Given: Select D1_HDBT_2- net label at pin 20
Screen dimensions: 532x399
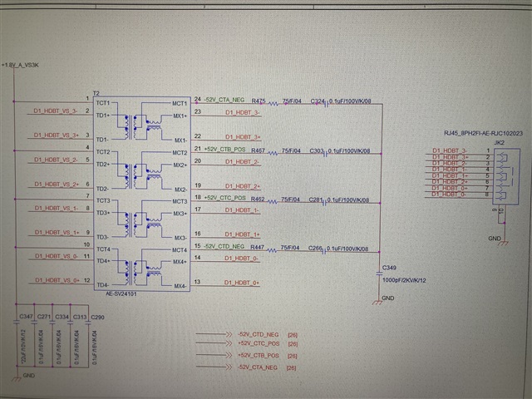Looking at the screenshot, I should pyautogui.click(x=242, y=162).
